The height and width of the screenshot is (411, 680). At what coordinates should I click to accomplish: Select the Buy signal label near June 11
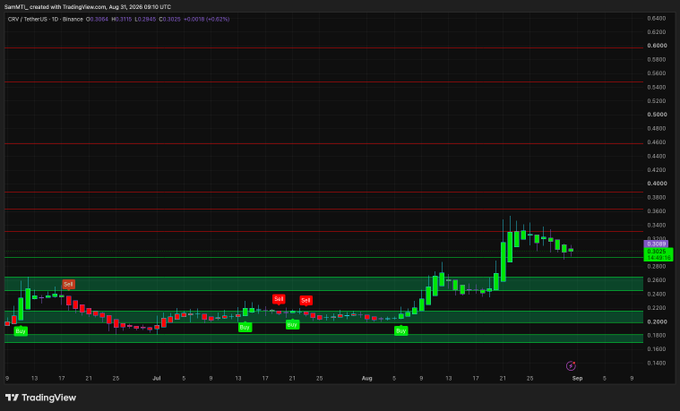[x=20, y=331]
